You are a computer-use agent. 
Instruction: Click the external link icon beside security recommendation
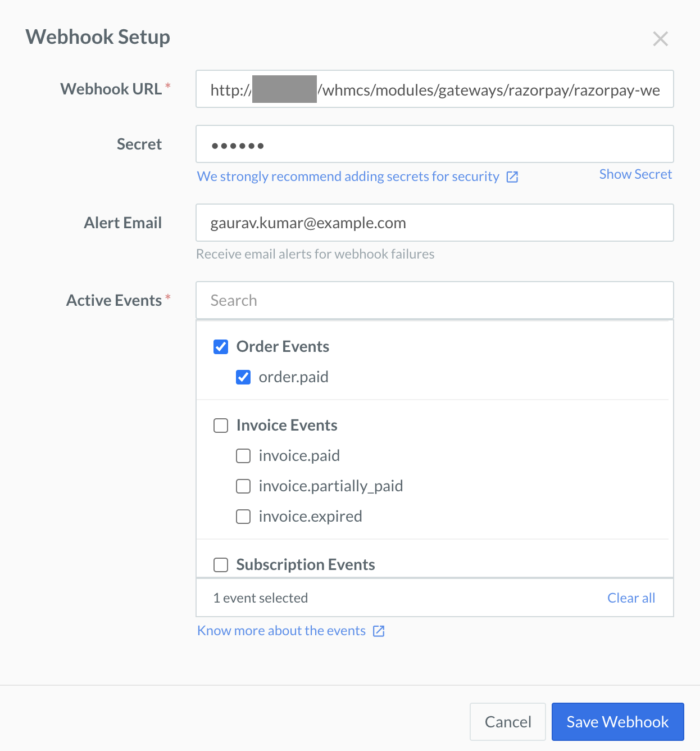(x=512, y=177)
